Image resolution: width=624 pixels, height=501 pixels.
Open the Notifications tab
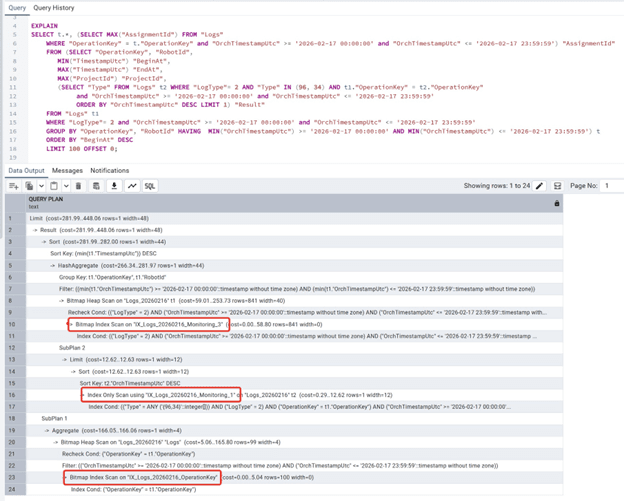[110, 171]
